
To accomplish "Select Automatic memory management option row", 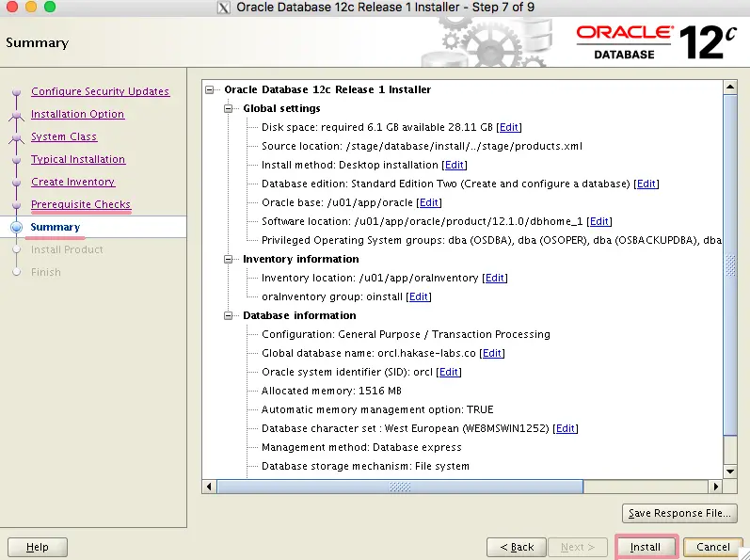I will 377,409.
